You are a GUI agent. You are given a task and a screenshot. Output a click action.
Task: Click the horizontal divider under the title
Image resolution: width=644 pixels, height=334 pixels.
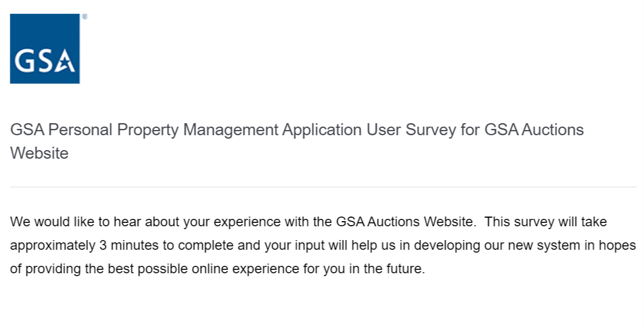(x=323, y=187)
